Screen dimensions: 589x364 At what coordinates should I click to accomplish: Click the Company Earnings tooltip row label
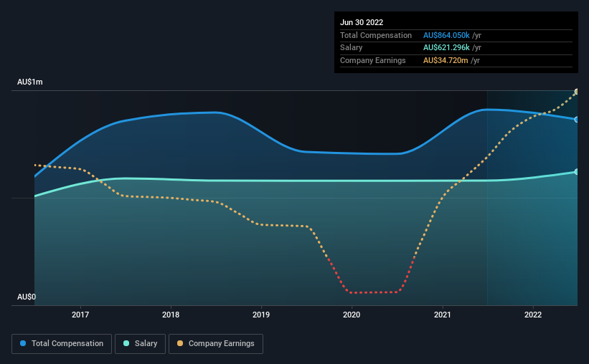pos(372,60)
